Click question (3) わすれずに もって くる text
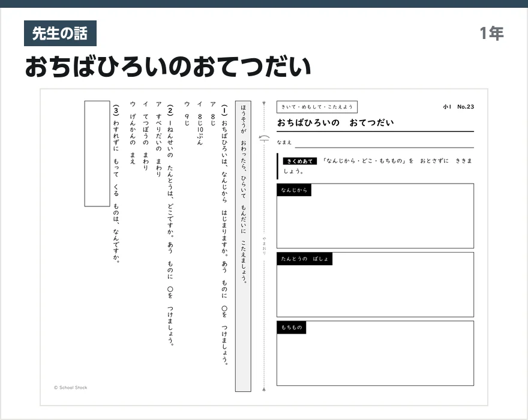This screenshot has height=420, width=528. point(116,184)
